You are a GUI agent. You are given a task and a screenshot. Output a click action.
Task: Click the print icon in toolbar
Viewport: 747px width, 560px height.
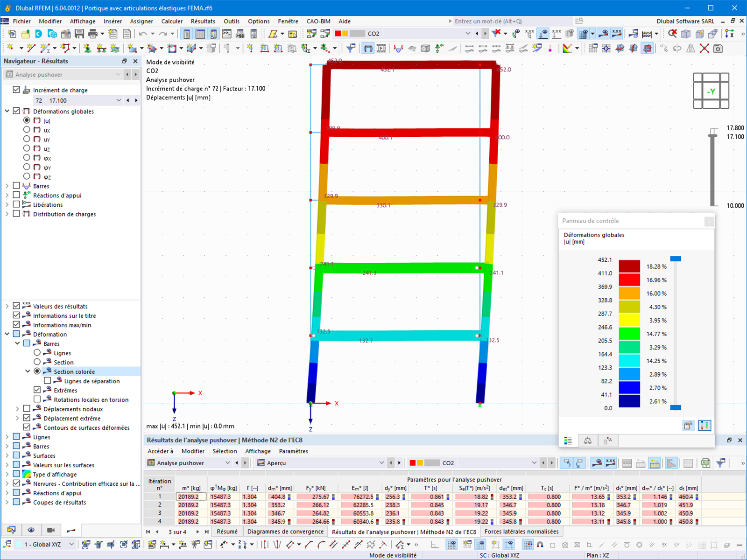pyautogui.click(x=93, y=34)
